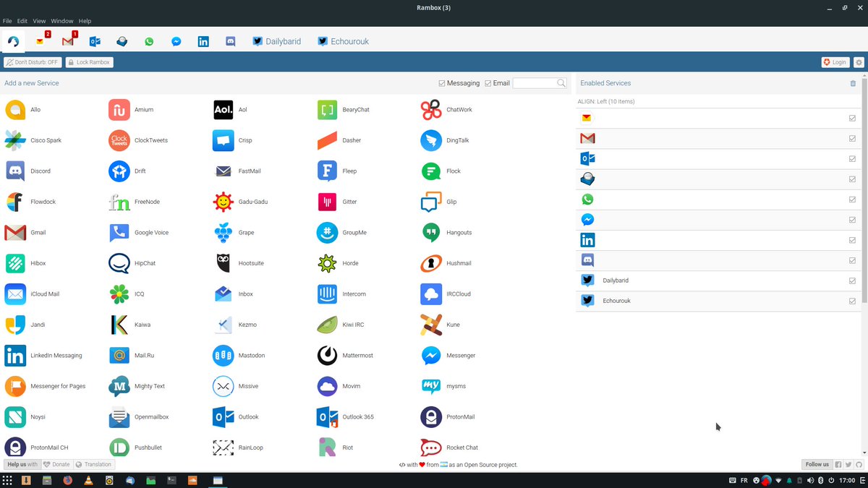Open VLC from the taskbar
The height and width of the screenshot is (488, 868).
88,480
